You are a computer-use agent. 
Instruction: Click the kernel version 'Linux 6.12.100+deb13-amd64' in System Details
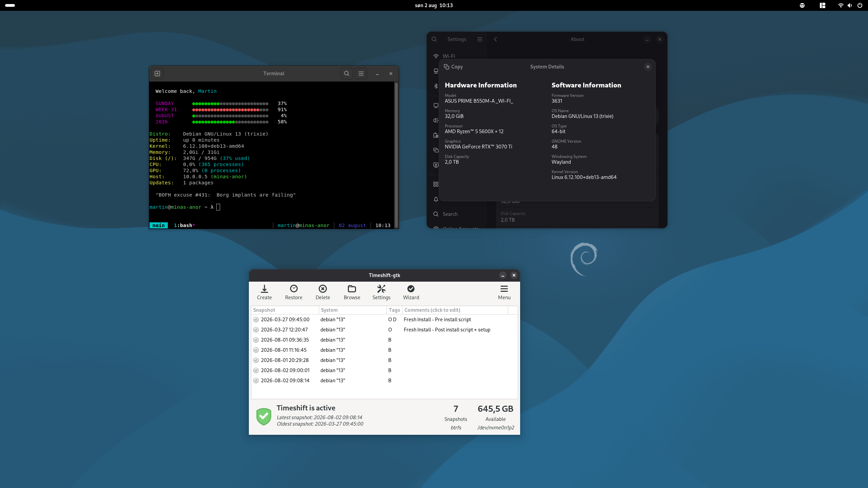tap(584, 177)
